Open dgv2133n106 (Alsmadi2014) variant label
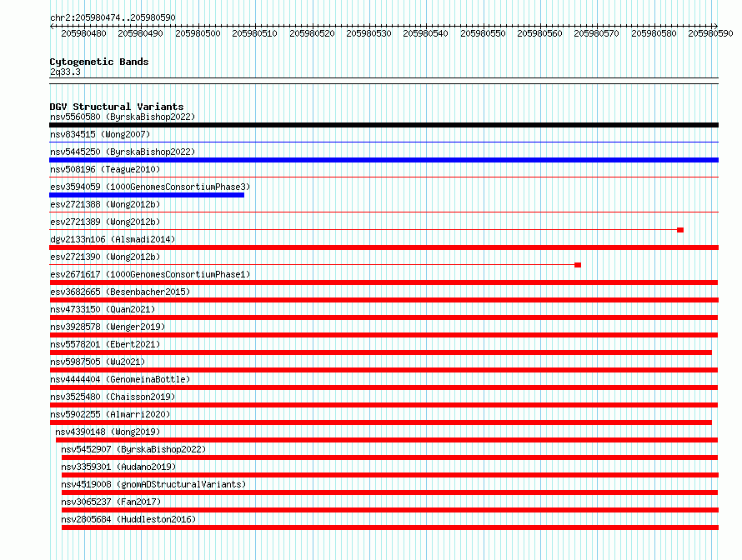The width and height of the screenshot is (742, 560). tap(113, 239)
